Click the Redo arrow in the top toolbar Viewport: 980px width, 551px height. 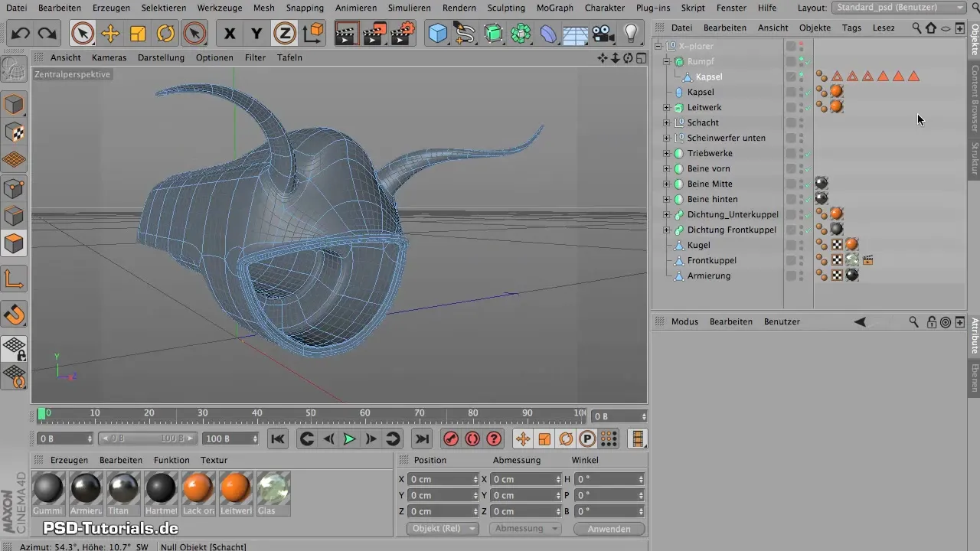[47, 34]
